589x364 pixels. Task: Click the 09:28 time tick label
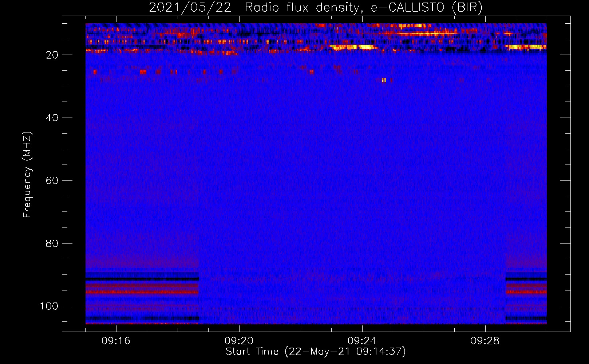click(x=485, y=341)
